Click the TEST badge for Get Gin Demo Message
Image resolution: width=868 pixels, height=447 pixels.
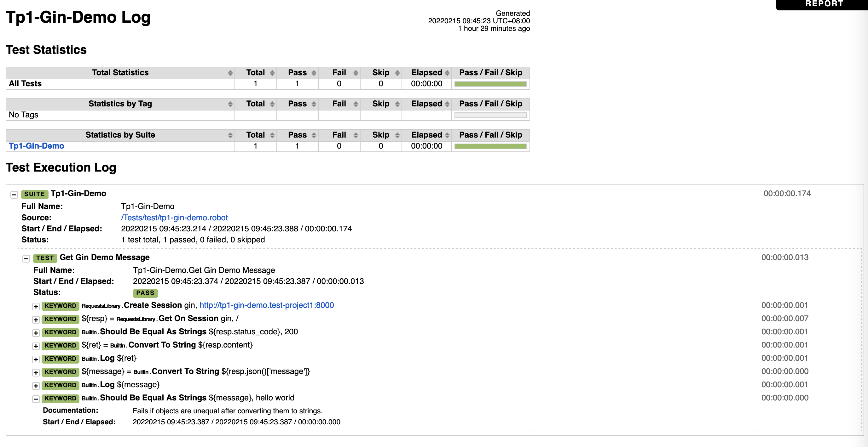45,258
